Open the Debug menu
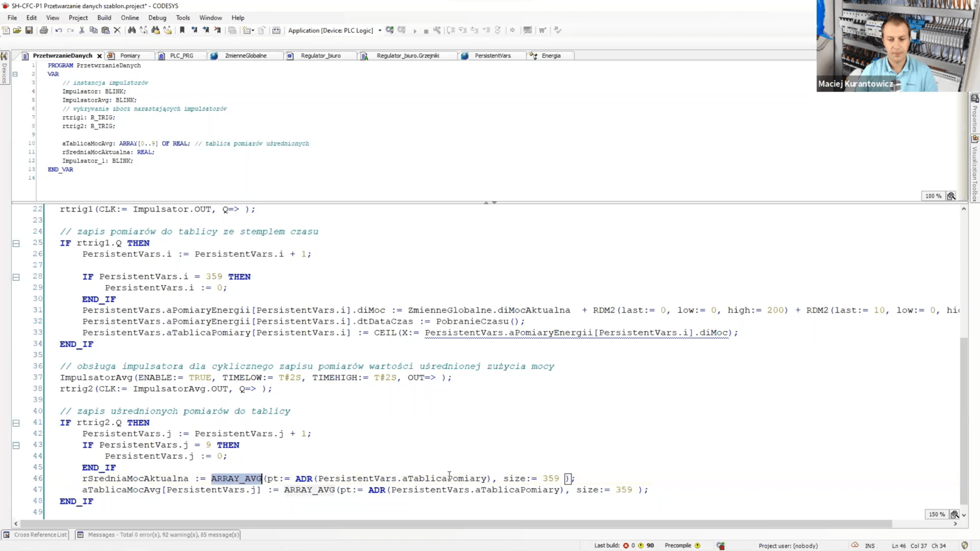The width and height of the screenshot is (980, 551). (x=157, y=18)
